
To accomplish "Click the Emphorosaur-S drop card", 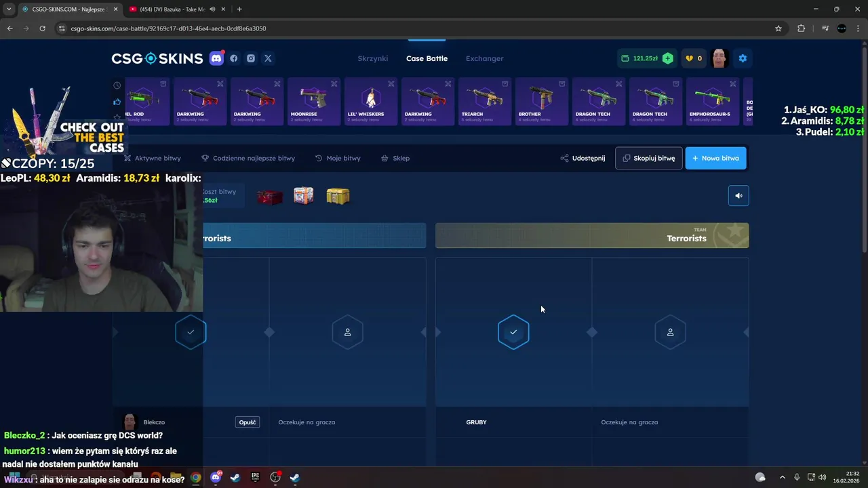I will [713, 101].
